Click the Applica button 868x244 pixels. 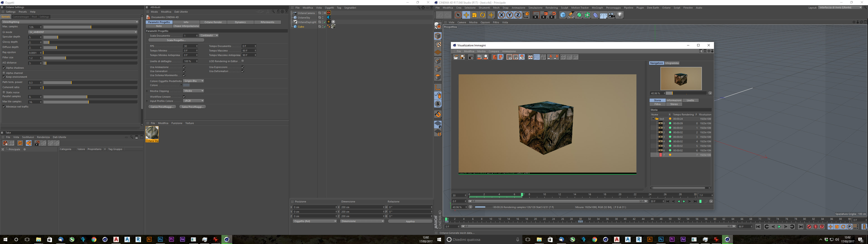click(x=410, y=221)
